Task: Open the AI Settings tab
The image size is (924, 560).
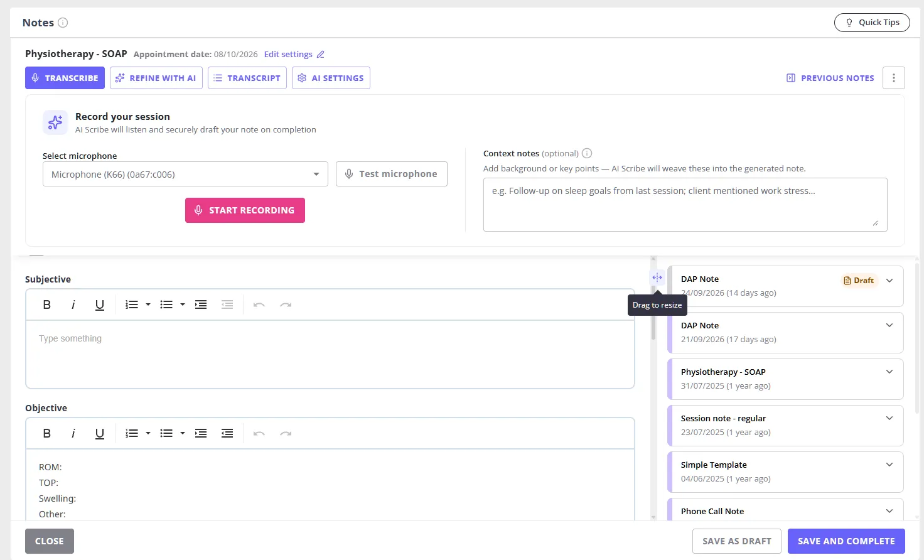Action: point(331,78)
